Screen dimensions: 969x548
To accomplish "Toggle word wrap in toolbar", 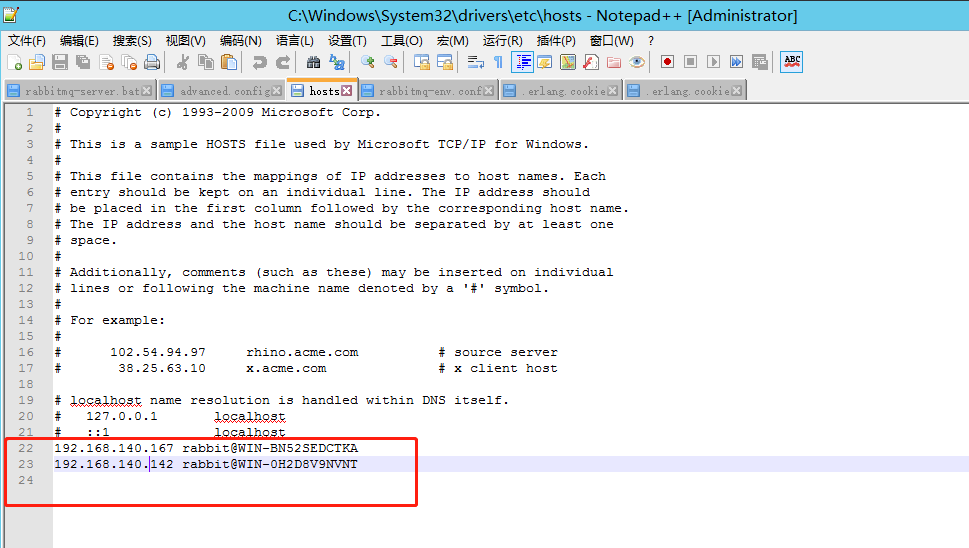I will coord(475,62).
